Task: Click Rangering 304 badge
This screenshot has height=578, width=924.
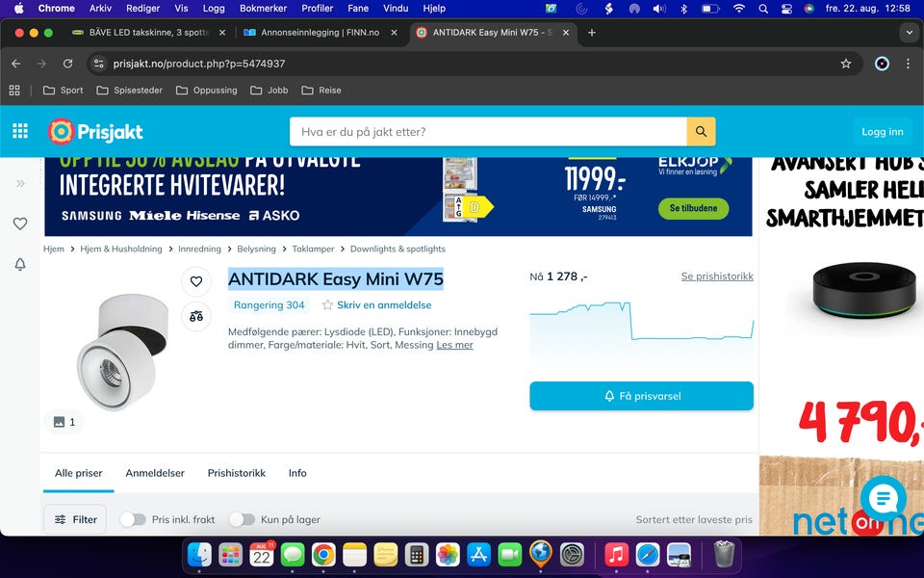Action: (269, 305)
